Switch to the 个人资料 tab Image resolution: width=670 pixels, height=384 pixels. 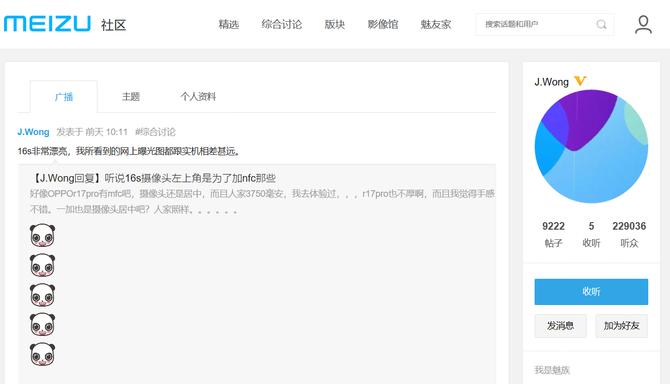pyautogui.click(x=198, y=97)
